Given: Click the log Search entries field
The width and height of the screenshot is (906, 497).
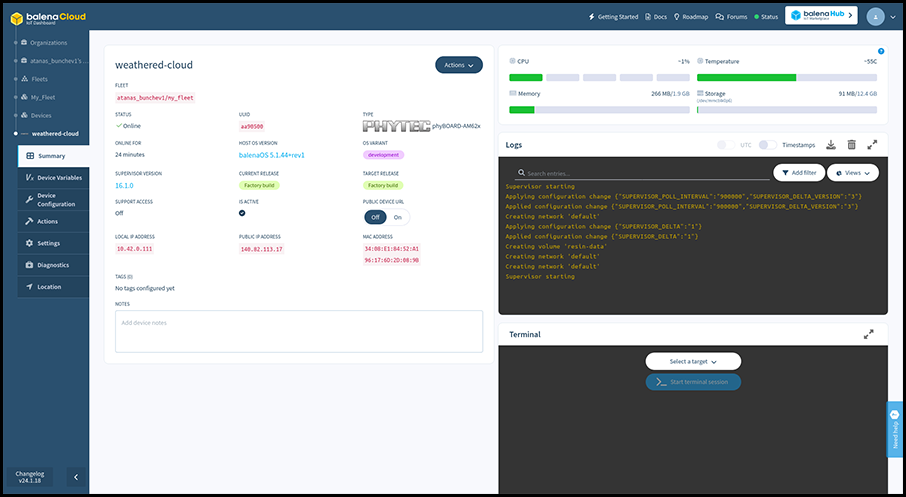Looking at the screenshot, I should click(x=643, y=173).
